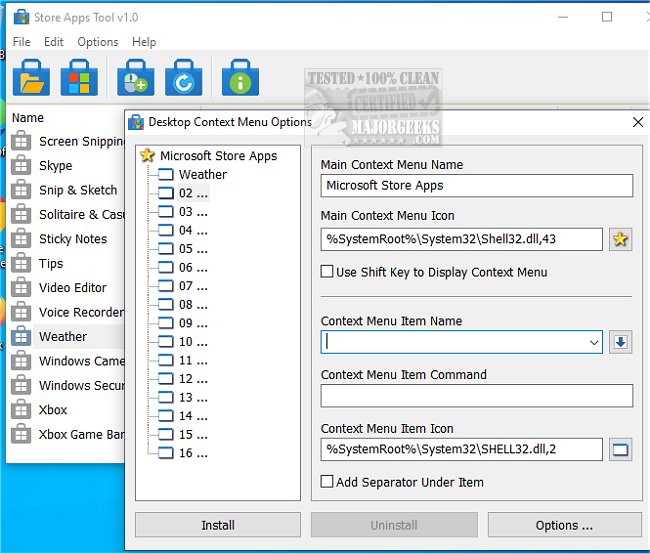Click the Xbox Game Bar bag icon
This screenshot has width=650, height=554.
tap(21, 434)
